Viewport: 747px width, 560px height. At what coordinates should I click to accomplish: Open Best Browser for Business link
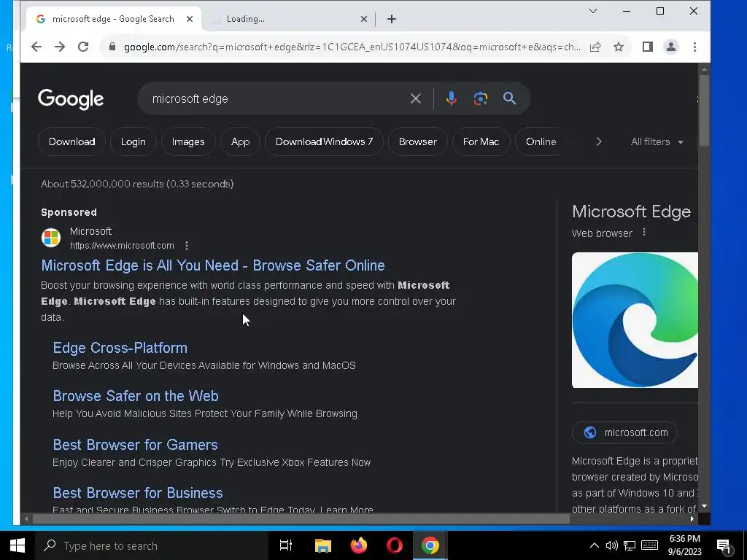click(x=138, y=493)
